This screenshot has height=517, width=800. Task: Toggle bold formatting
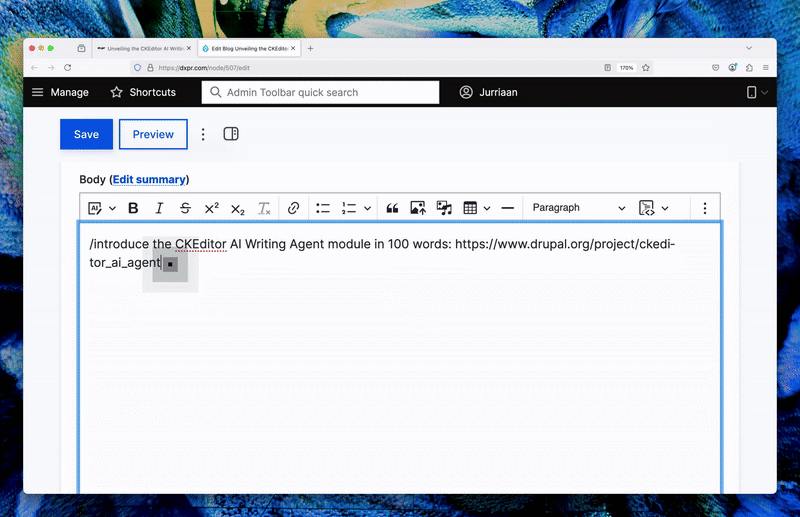(x=133, y=208)
